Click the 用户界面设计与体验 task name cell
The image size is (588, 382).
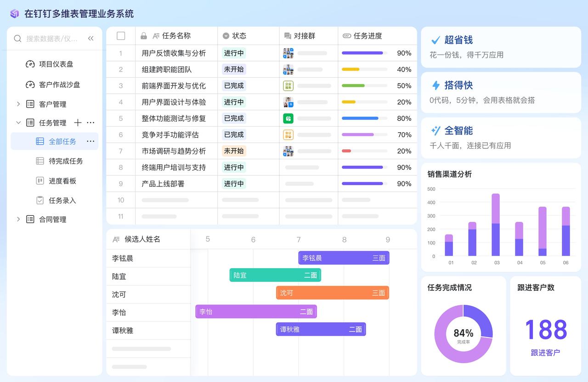176,102
